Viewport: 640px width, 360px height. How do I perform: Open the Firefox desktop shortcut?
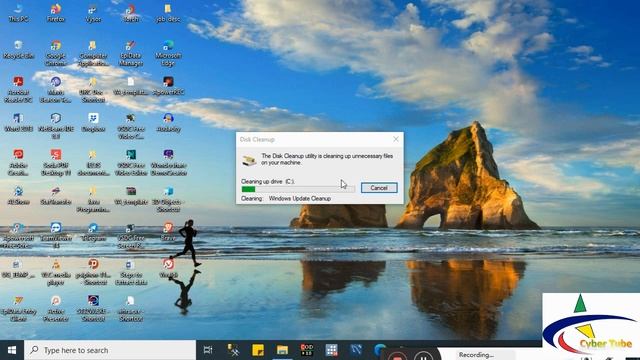click(56, 13)
